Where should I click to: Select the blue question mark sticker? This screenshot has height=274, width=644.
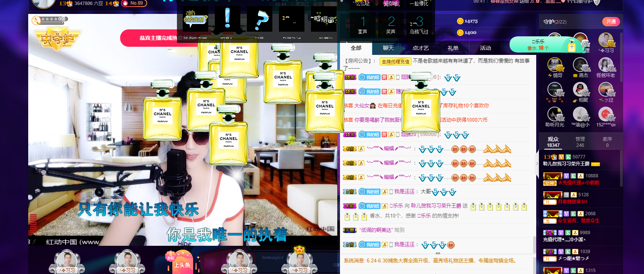coord(260,19)
